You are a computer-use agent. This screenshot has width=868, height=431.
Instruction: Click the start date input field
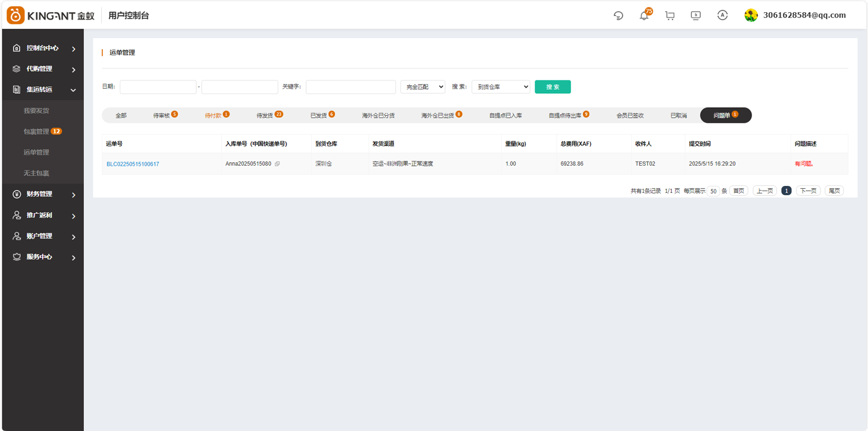(x=158, y=86)
